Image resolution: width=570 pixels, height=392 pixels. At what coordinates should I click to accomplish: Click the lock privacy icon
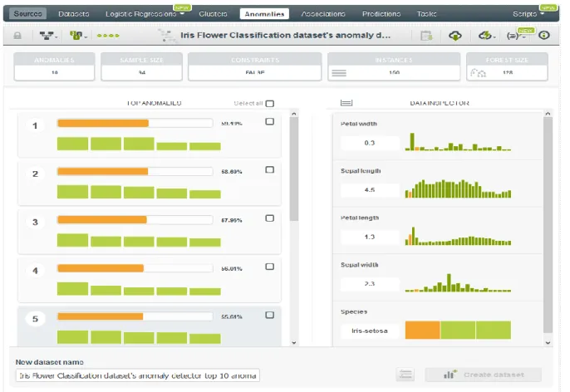tap(17, 36)
